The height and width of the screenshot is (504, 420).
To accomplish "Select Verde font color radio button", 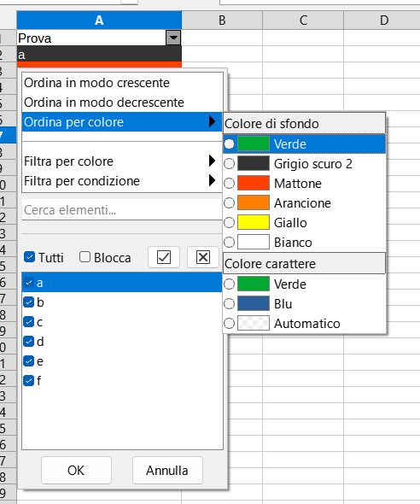I will pos(230,284).
